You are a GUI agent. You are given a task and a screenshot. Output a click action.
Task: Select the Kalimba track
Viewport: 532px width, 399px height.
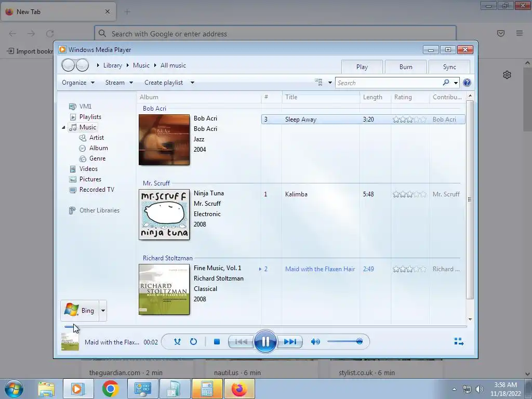363,194
